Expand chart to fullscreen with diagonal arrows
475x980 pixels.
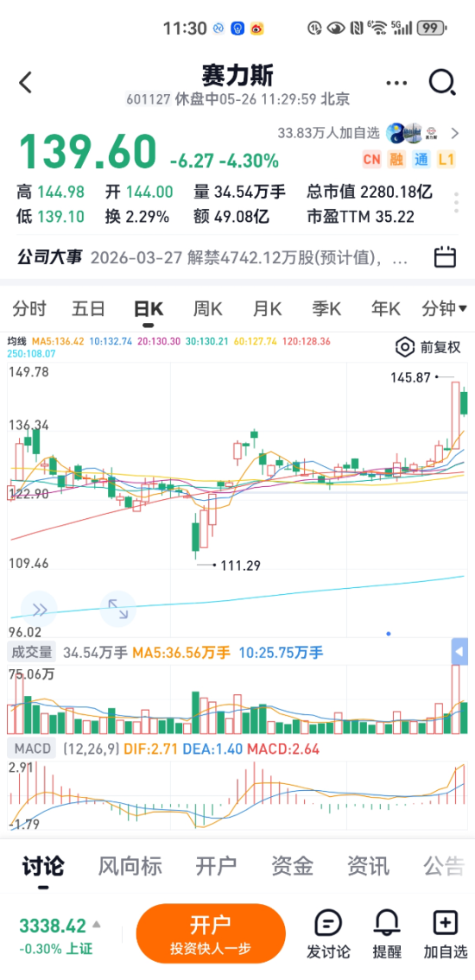tap(118, 609)
